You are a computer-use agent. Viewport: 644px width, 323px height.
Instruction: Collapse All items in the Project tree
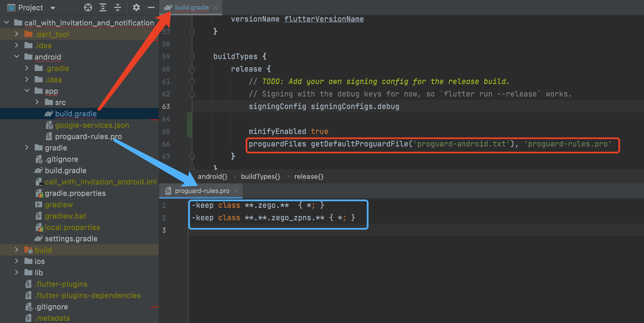[x=117, y=7]
